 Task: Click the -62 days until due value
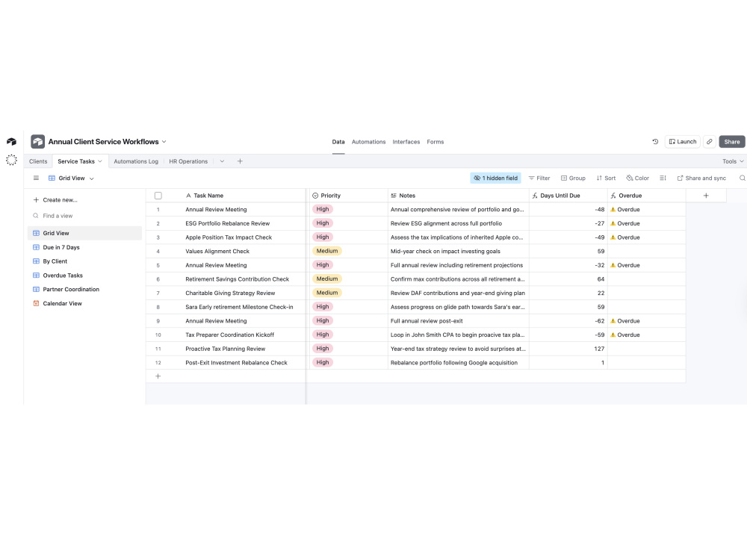(599, 321)
